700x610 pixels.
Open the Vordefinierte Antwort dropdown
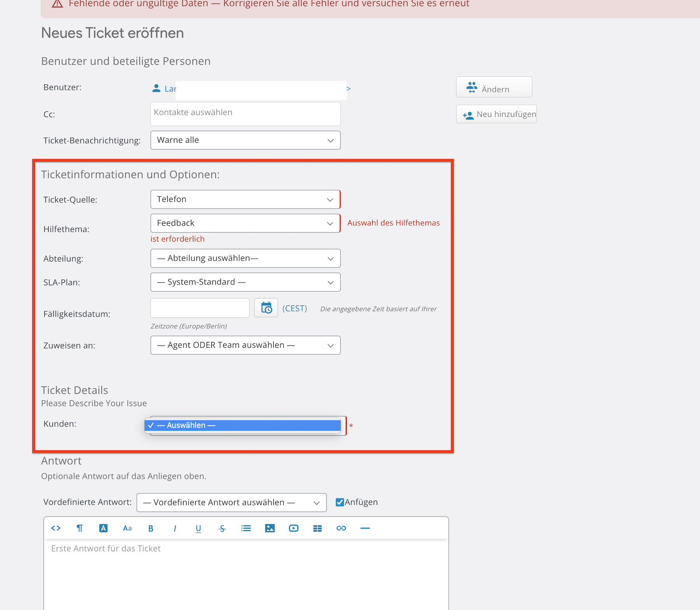click(231, 502)
